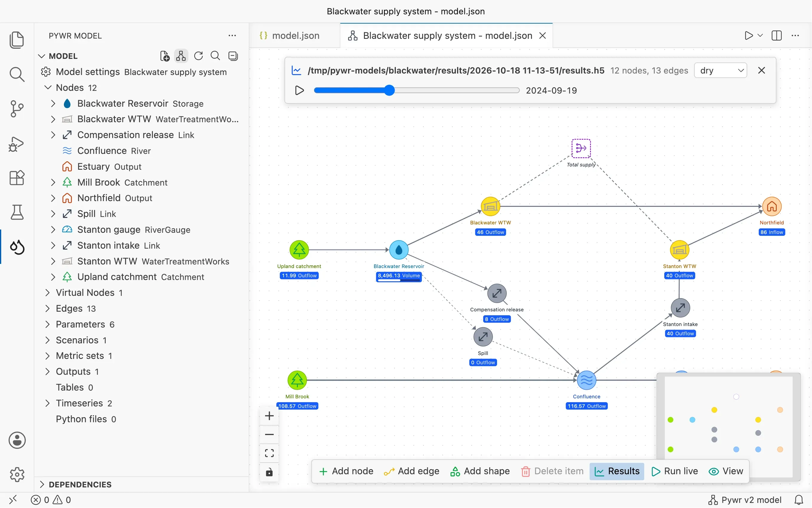Open the Accounts menu icon
This screenshot has height=508, width=812.
coord(17,440)
